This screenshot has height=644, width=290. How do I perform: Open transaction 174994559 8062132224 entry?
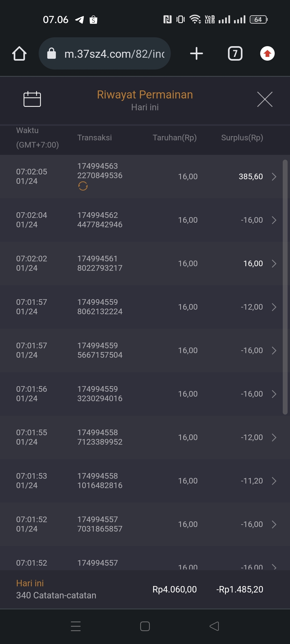(100, 307)
